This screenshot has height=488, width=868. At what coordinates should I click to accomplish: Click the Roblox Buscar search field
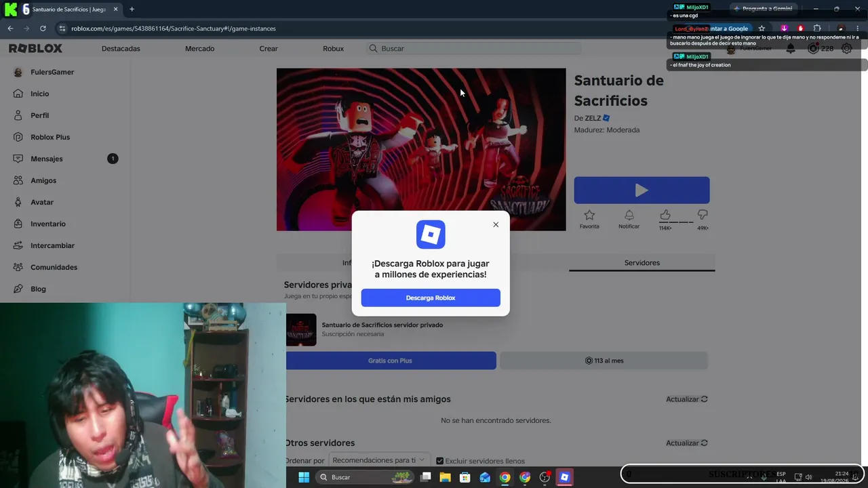pos(473,49)
